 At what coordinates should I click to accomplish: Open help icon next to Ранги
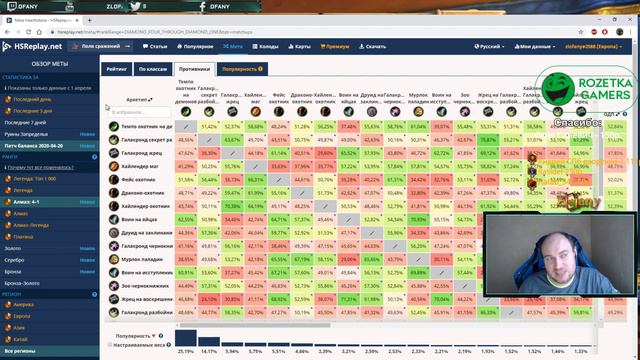coord(94,157)
